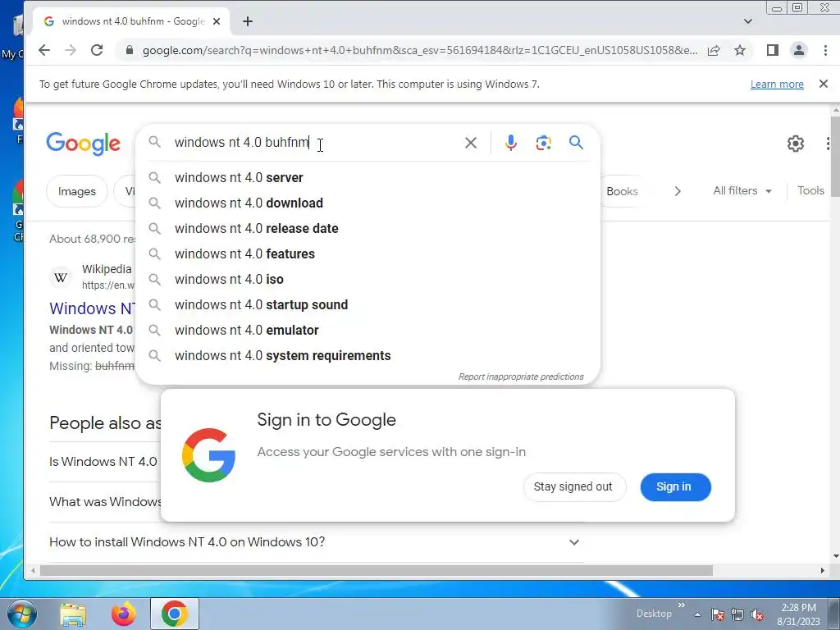Open the Chrome profile avatar icon
The image size is (840, 630).
(x=799, y=50)
